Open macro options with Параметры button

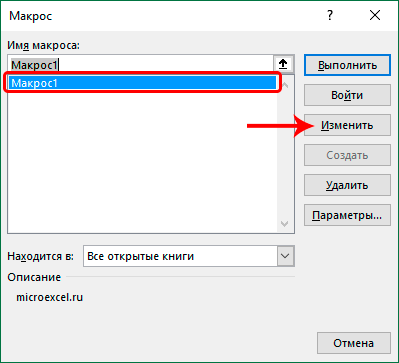pyautogui.click(x=347, y=215)
